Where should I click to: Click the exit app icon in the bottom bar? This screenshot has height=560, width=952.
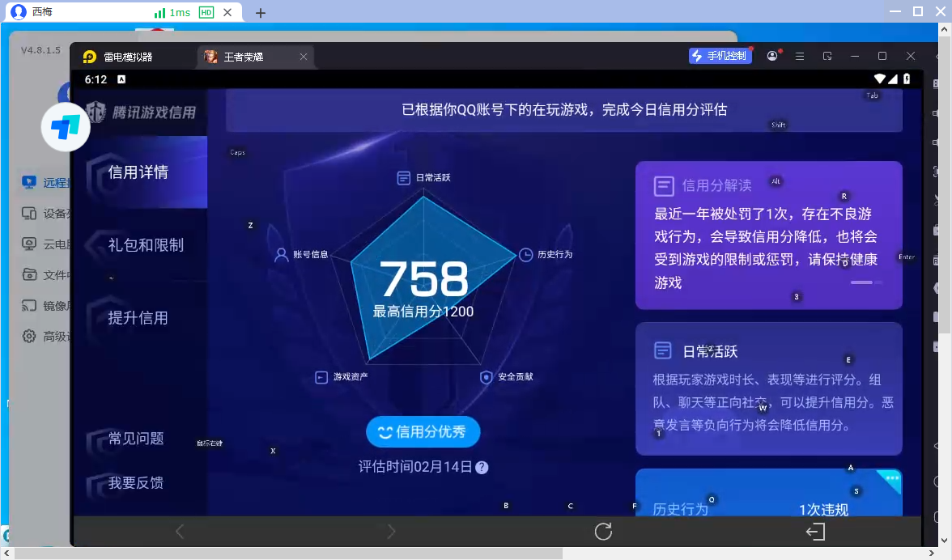815,532
